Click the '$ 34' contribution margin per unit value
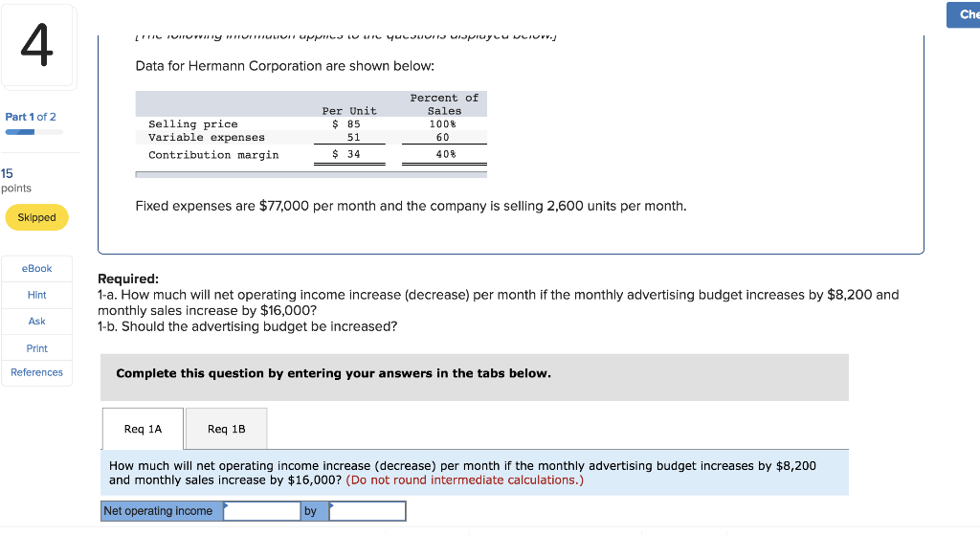The image size is (980, 535). (x=346, y=154)
